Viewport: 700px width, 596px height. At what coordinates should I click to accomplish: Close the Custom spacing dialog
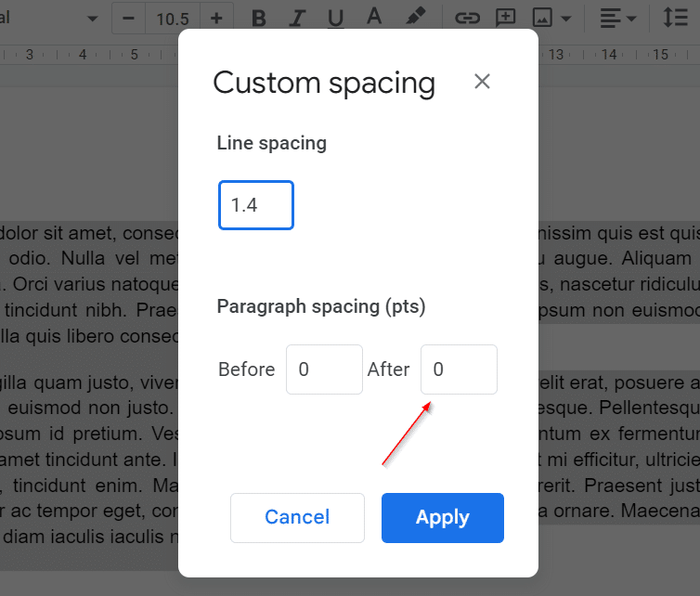(x=482, y=82)
